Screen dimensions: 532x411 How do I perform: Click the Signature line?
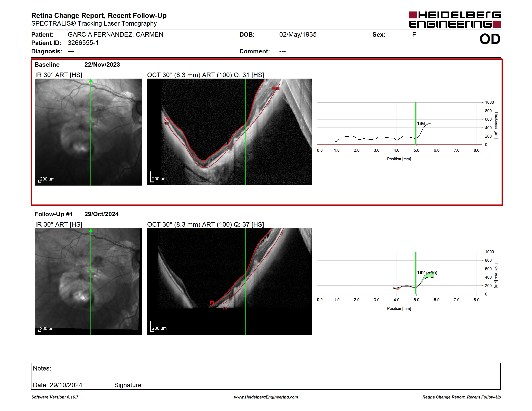point(129,385)
